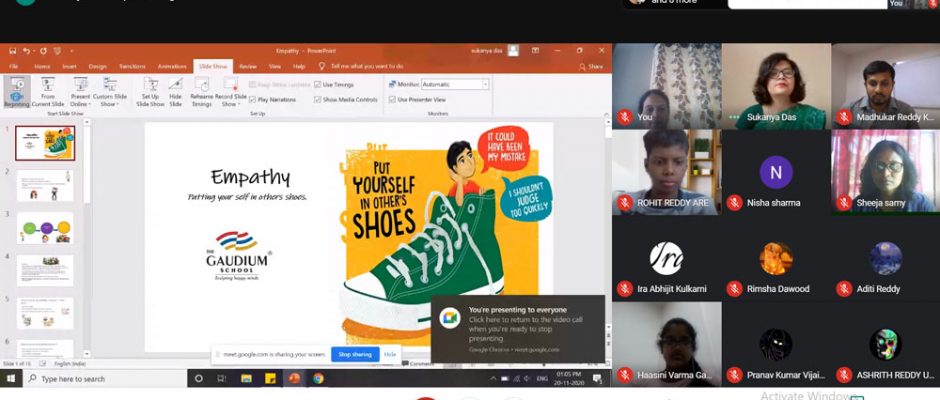The height and width of the screenshot is (400, 940).
Task: Start slideshow from the beginning
Action: point(16,92)
